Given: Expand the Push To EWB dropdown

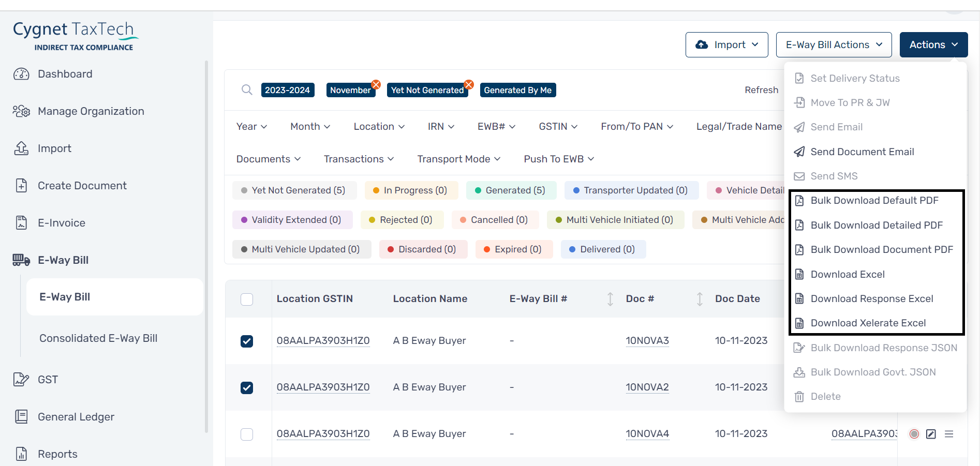Looking at the screenshot, I should pos(559,159).
